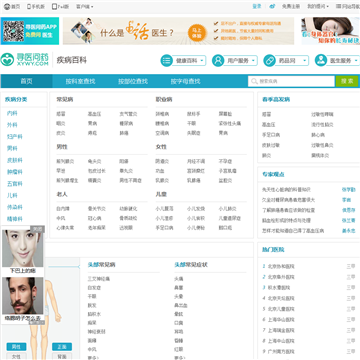Switch body view to 正面
The image size is (360, 360).
(x=62, y=347)
